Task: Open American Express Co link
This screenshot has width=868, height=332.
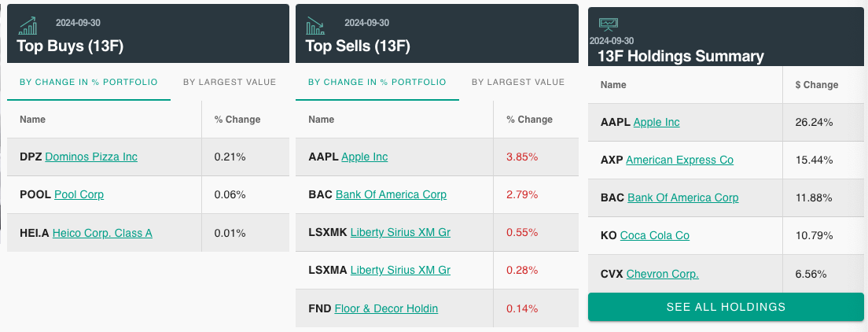Action: 680,160
